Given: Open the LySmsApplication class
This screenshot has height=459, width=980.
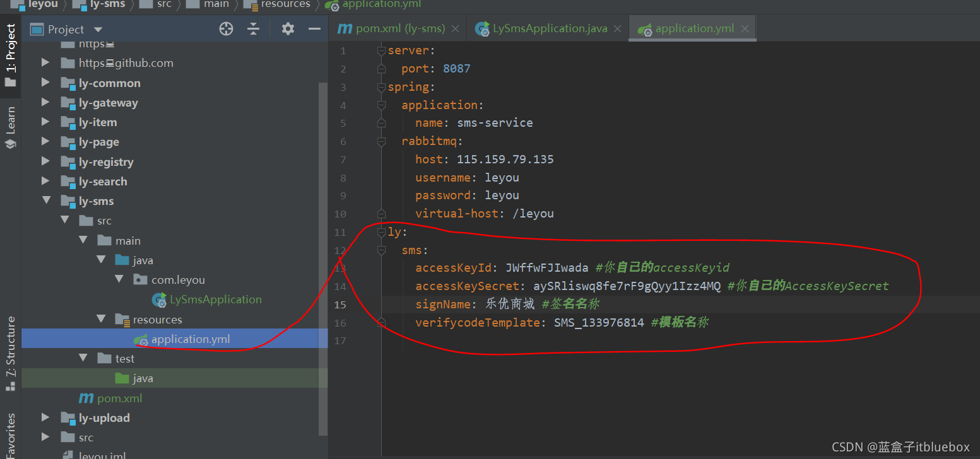Looking at the screenshot, I should (216, 299).
